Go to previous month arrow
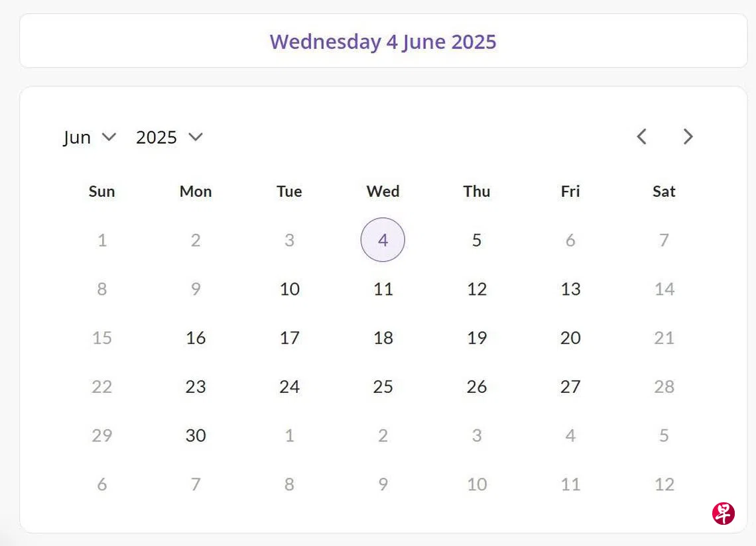Screen dimensions: 756x546 (641, 136)
